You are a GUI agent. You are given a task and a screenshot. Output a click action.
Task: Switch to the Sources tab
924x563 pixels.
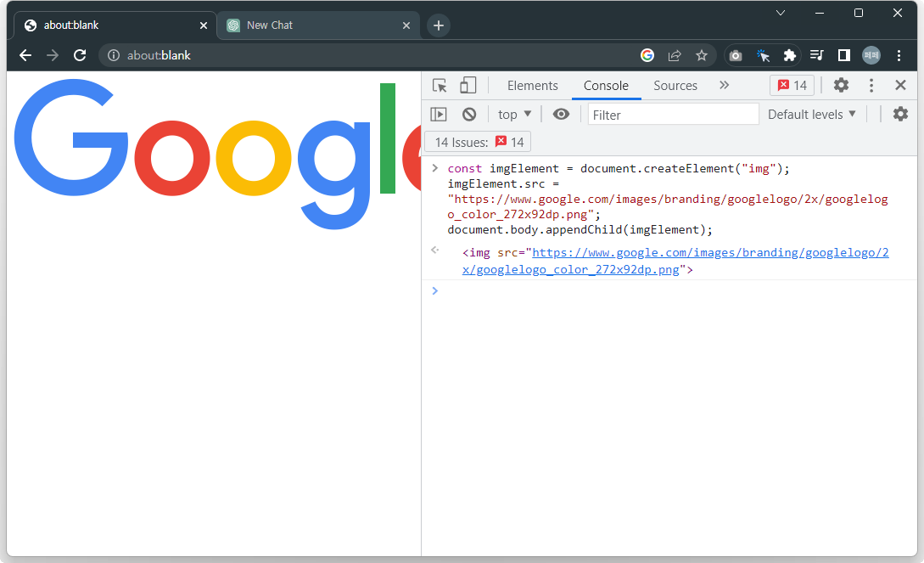(x=675, y=86)
